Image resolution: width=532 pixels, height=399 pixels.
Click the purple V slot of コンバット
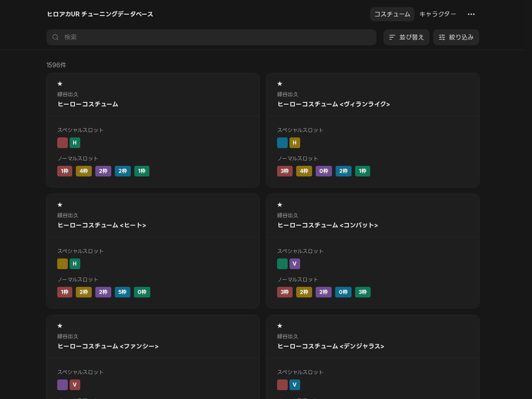[x=295, y=264]
